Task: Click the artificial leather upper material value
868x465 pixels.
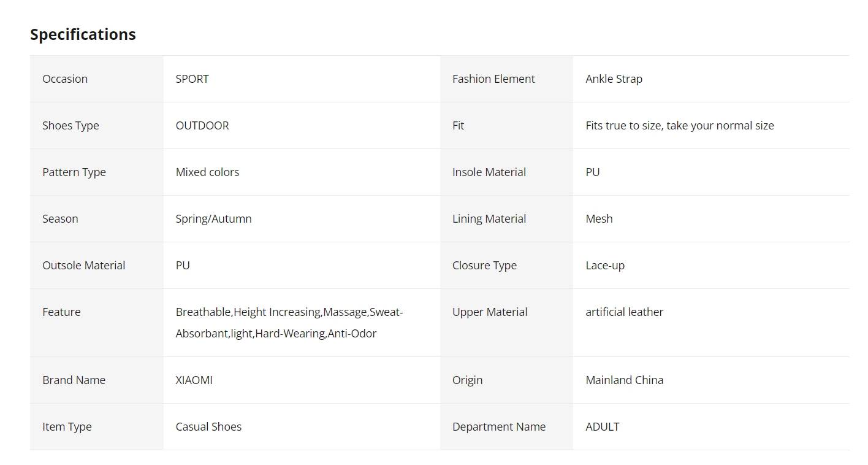Action: click(x=624, y=312)
